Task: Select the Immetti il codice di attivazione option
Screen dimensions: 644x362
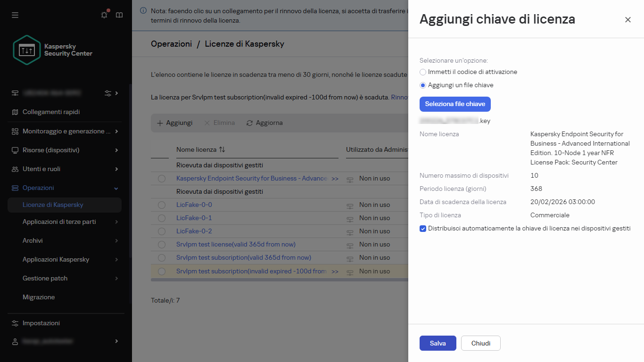Action: [423, 72]
